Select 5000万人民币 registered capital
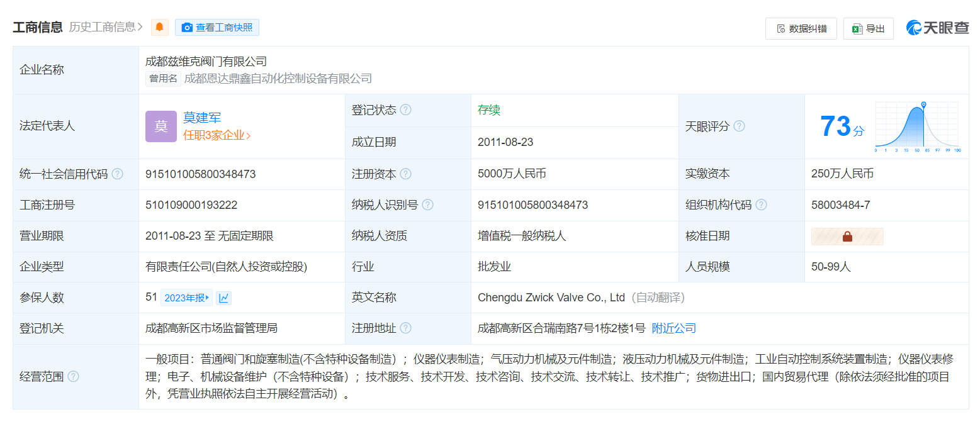Screen dimensions: 980x424 point(512,174)
